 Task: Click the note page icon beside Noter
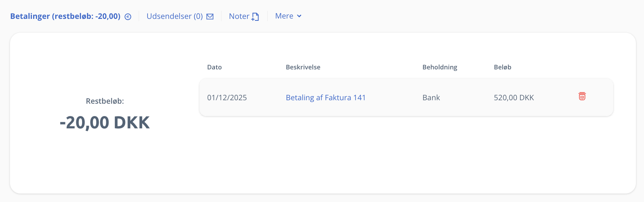pos(255,17)
